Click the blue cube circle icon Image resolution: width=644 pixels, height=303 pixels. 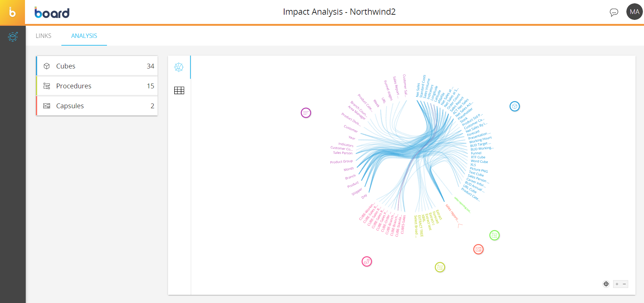click(x=515, y=106)
